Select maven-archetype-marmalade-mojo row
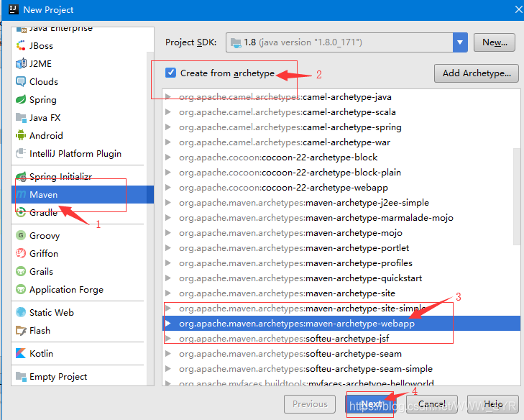This screenshot has width=524, height=420. (x=341, y=218)
